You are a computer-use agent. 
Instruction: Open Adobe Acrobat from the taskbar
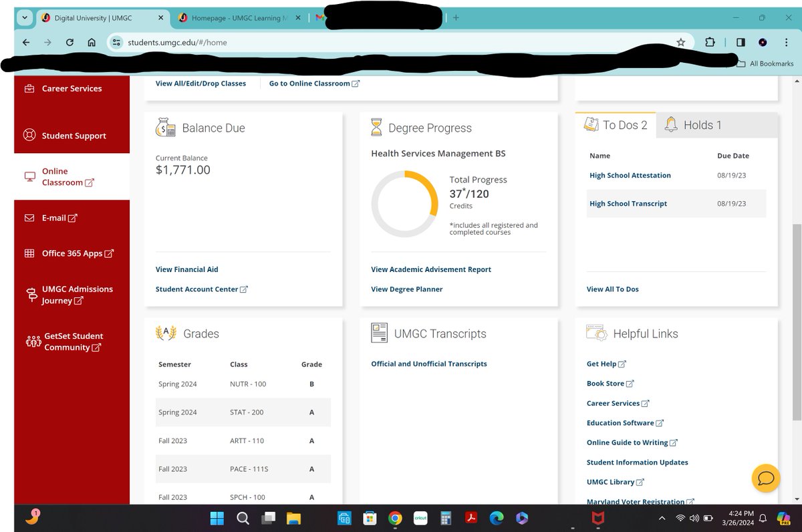tap(470, 518)
